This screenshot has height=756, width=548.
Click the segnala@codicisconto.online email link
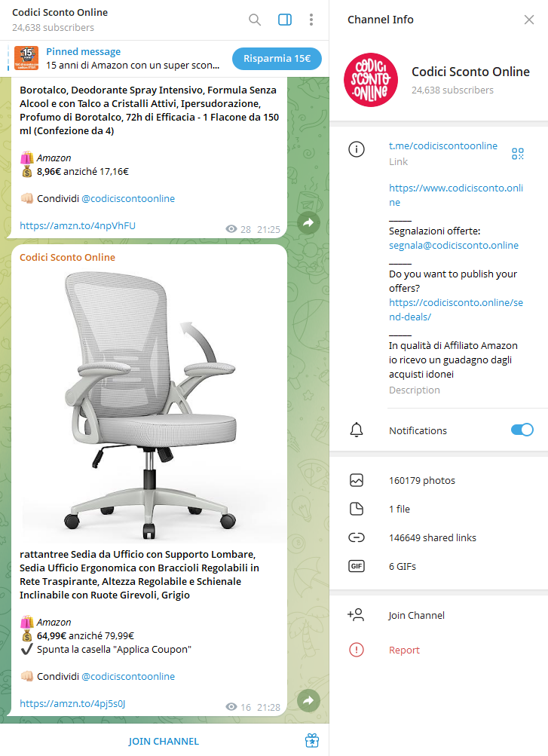point(454,245)
